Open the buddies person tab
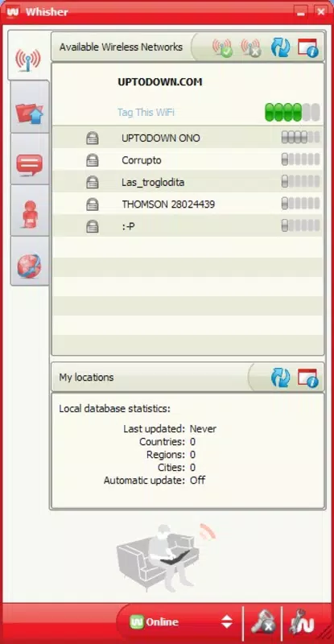 click(30, 211)
